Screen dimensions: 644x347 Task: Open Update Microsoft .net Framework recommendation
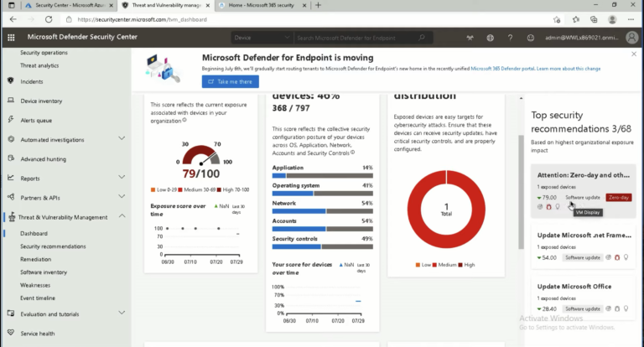(x=584, y=246)
